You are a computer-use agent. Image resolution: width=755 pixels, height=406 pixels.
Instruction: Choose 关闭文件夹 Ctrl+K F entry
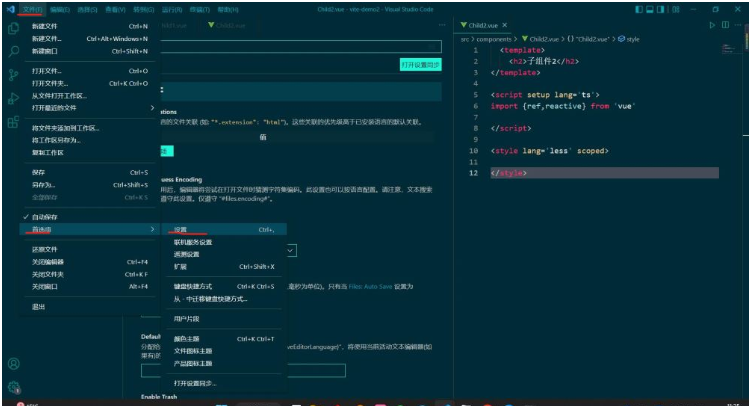89,274
